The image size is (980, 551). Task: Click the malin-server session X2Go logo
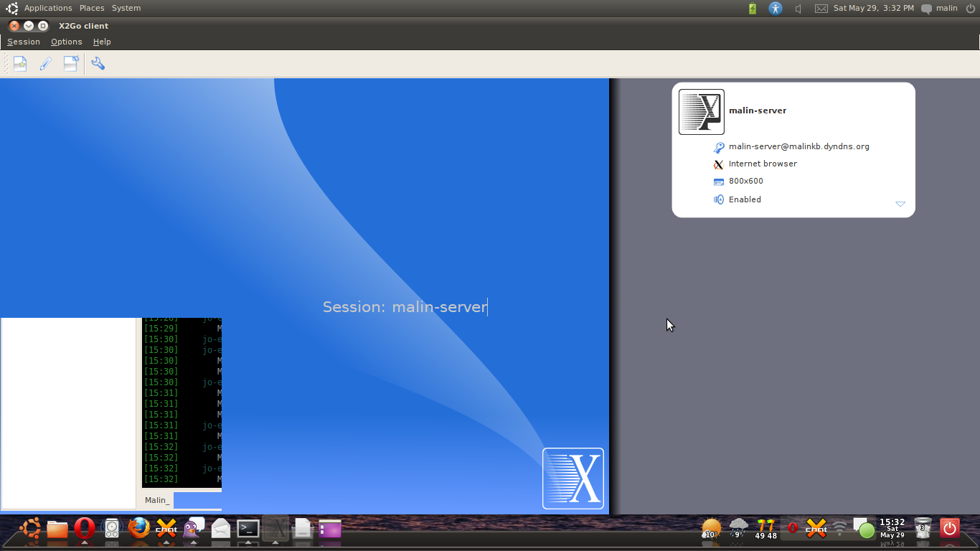[701, 112]
